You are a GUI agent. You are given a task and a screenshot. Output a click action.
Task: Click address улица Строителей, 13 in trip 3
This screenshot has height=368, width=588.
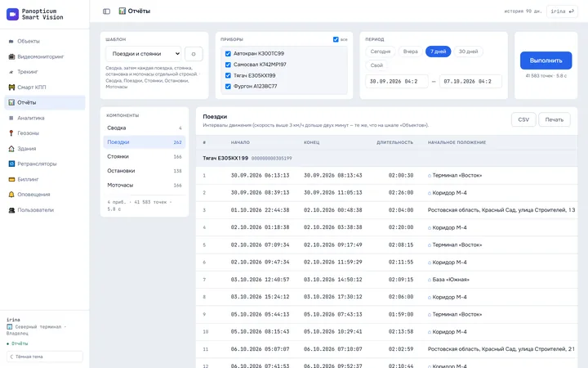pos(501,210)
